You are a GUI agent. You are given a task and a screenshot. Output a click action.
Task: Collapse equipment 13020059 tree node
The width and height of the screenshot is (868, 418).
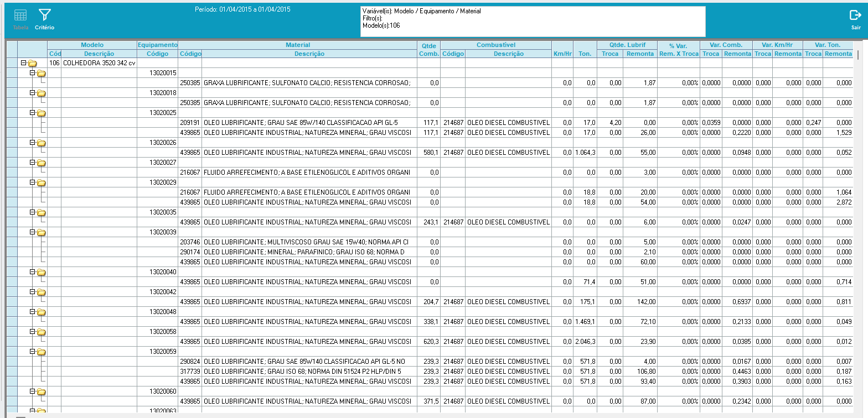coord(32,352)
